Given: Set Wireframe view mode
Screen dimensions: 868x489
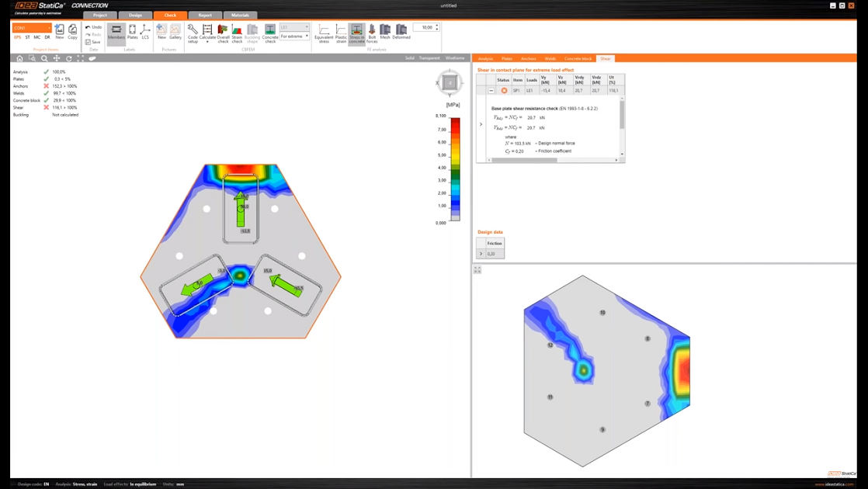Looking at the screenshot, I should (x=455, y=58).
